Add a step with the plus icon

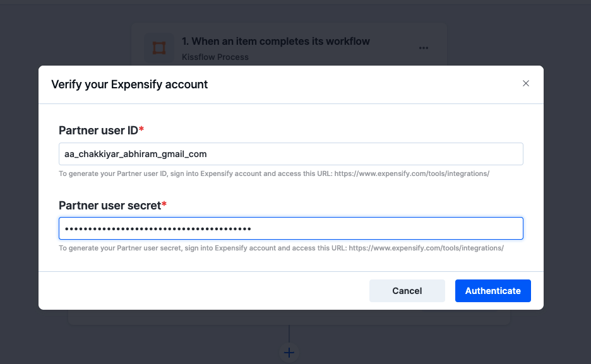coord(289,353)
